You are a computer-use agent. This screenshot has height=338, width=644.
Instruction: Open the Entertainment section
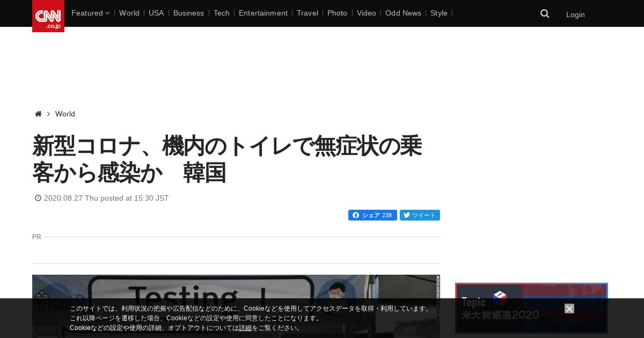(x=263, y=13)
